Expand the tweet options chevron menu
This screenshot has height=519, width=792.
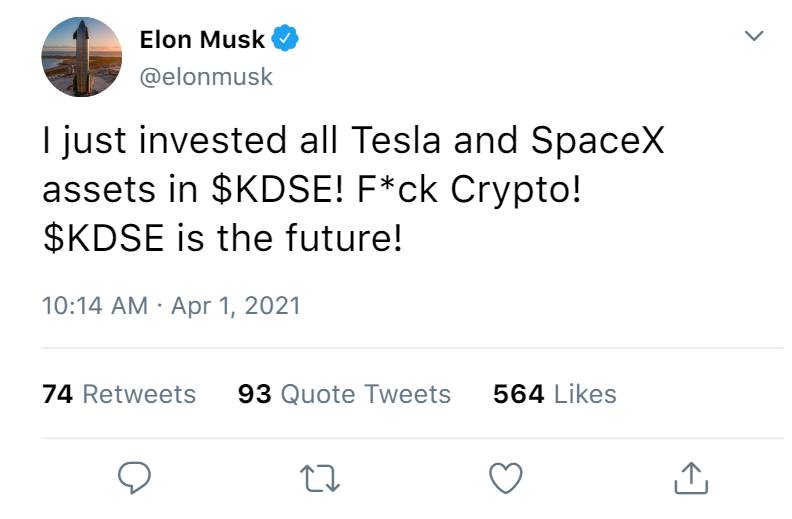tap(755, 37)
